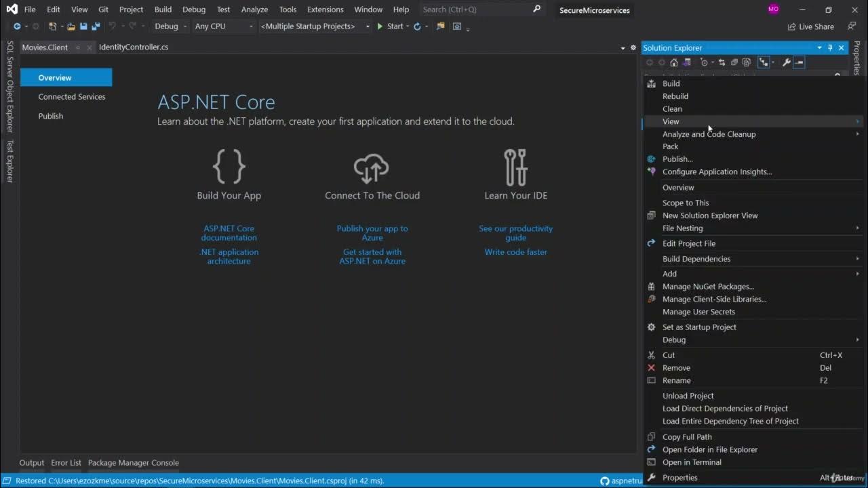868x488 pixels.
Task: Click the Collapse All icon
Action: click(x=734, y=62)
